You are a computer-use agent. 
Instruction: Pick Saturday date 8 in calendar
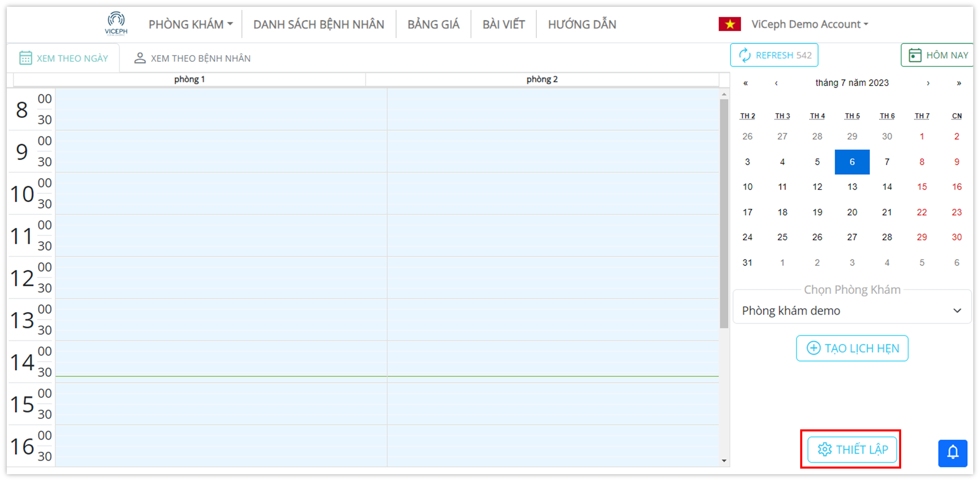pyautogui.click(x=922, y=162)
